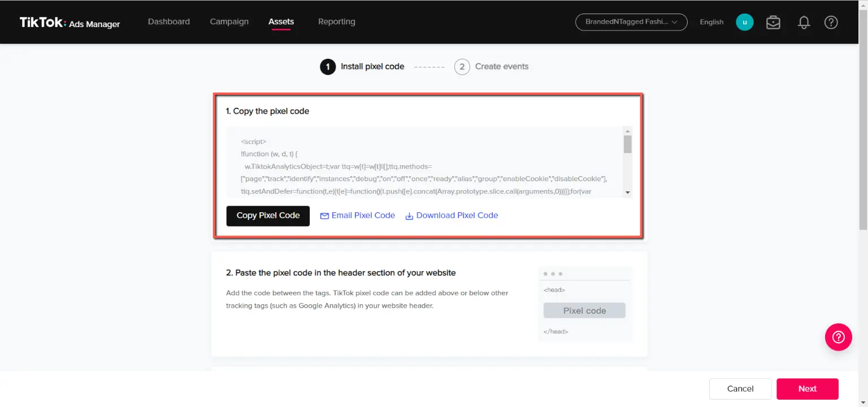Open the notifications bell
This screenshot has width=868, height=407.
804,22
